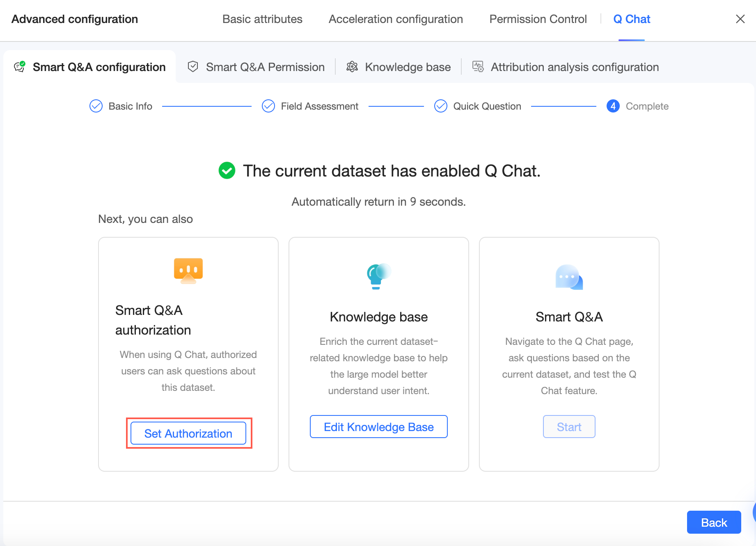The width and height of the screenshot is (756, 546).
Task: Click the Attribution analysis configuration icon
Action: click(478, 67)
